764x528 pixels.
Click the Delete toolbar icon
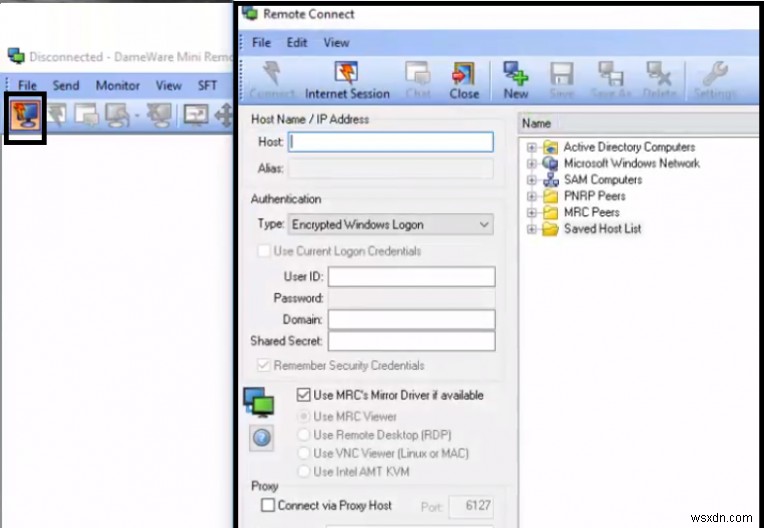tap(659, 74)
